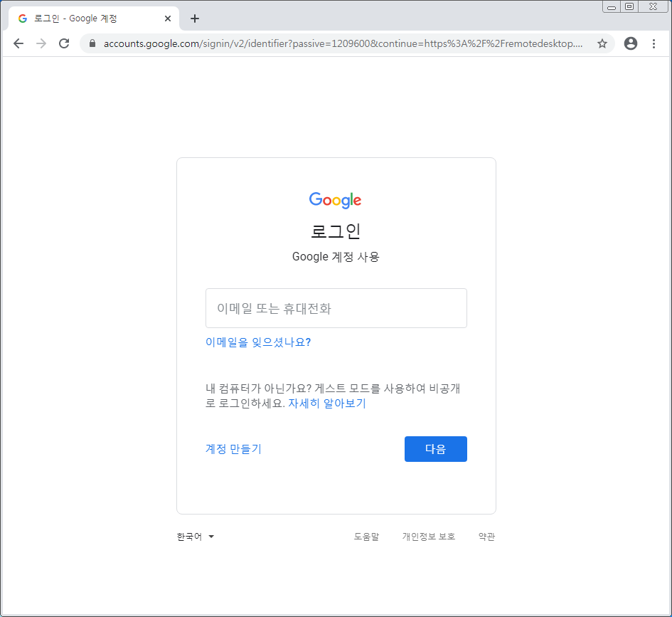672x617 pixels.
Task: Open the 자세히 알아보기 link
Action: [x=327, y=403]
